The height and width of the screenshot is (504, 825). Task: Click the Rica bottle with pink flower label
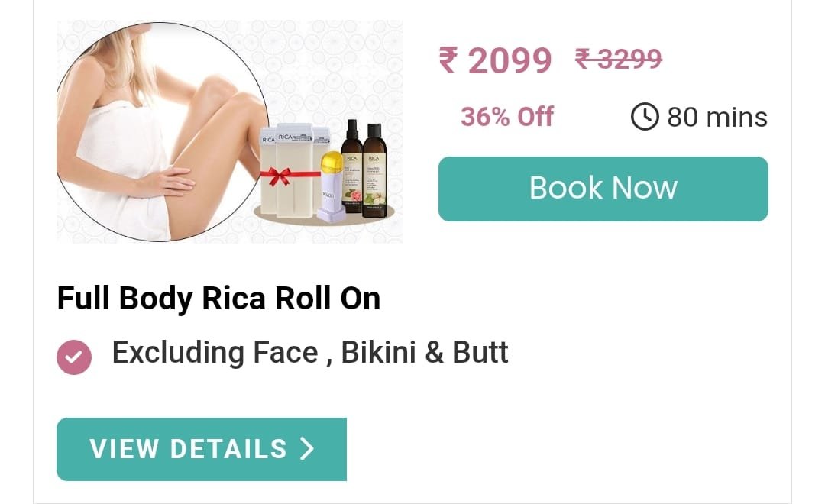click(x=352, y=166)
